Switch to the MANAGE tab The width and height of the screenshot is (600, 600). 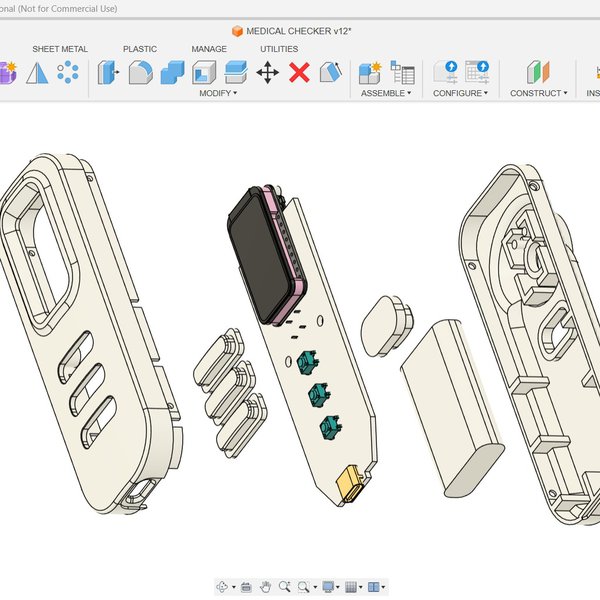[209, 49]
